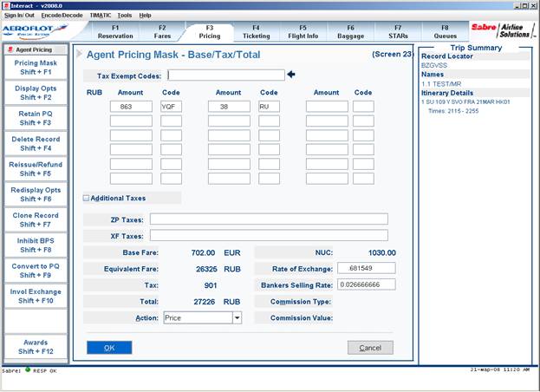
Task: Switch to the F4 Ticketing tab
Action: (x=257, y=32)
